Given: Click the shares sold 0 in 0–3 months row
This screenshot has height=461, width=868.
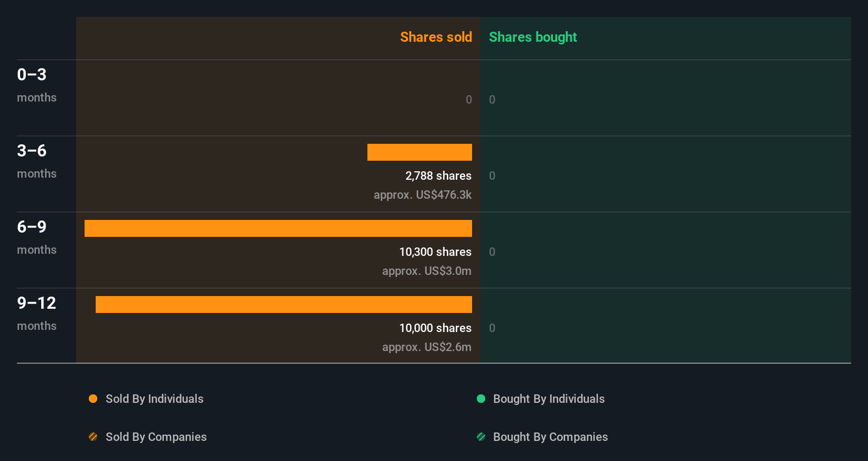Looking at the screenshot, I should tap(469, 99).
